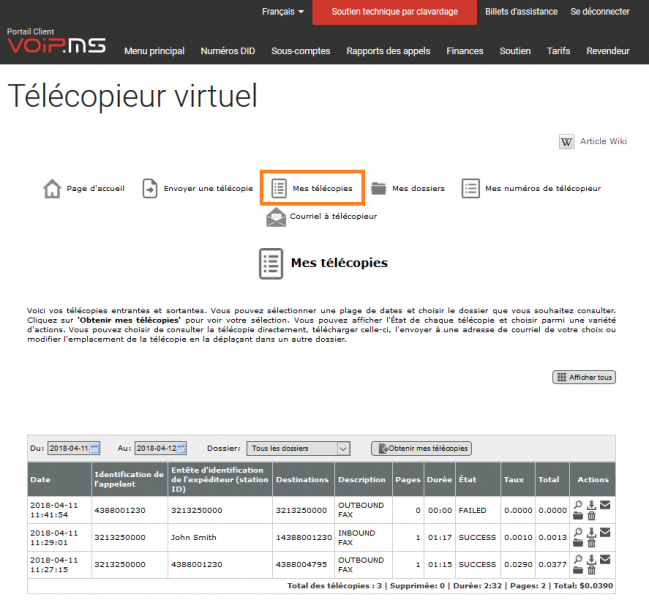Open Courriel à télécopieur text link

333,216
